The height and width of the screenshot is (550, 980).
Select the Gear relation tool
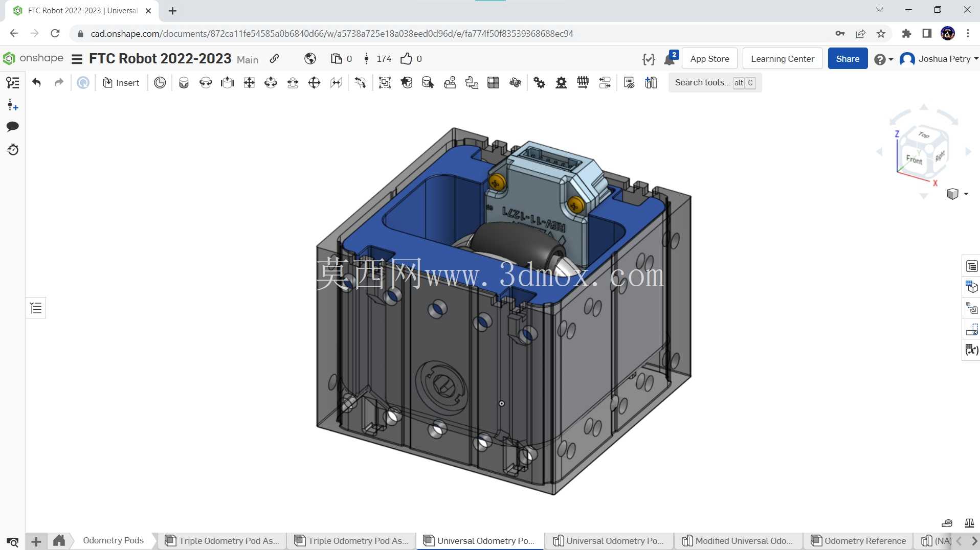pos(539,83)
